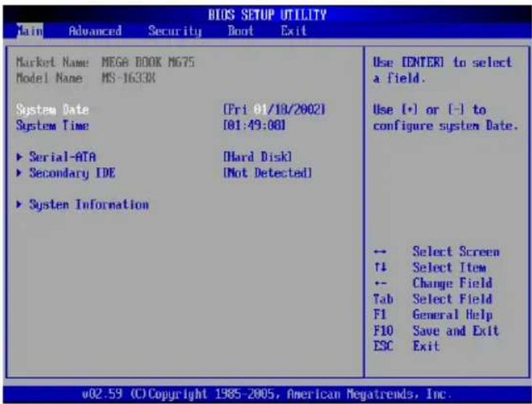Click the Change Field help entry

[x=452, y=283]
